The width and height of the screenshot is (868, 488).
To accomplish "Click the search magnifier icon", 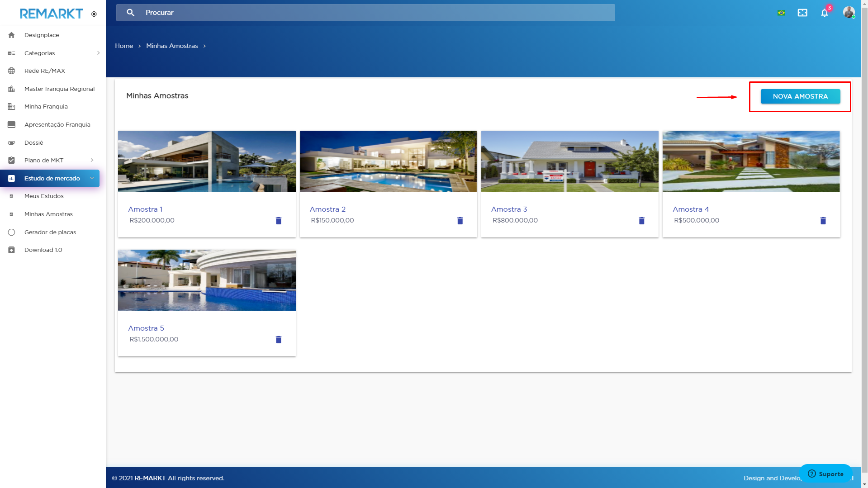I will (x=130, y=13).
